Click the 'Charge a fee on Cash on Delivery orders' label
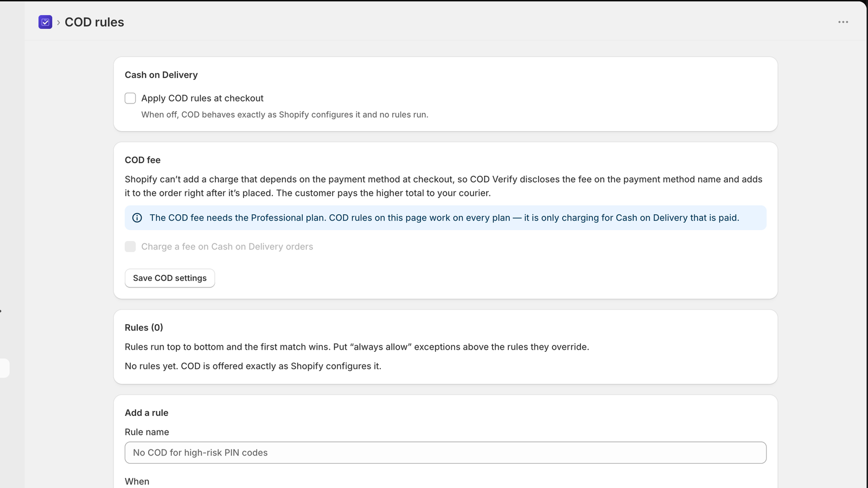The height and width of the screenshot is (488, 868). point(227,247)
